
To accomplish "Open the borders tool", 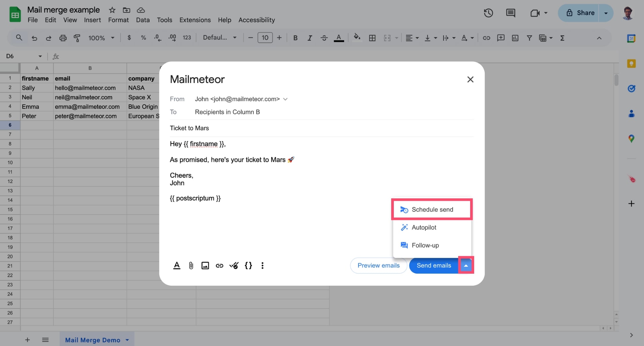I will point(372,38).
